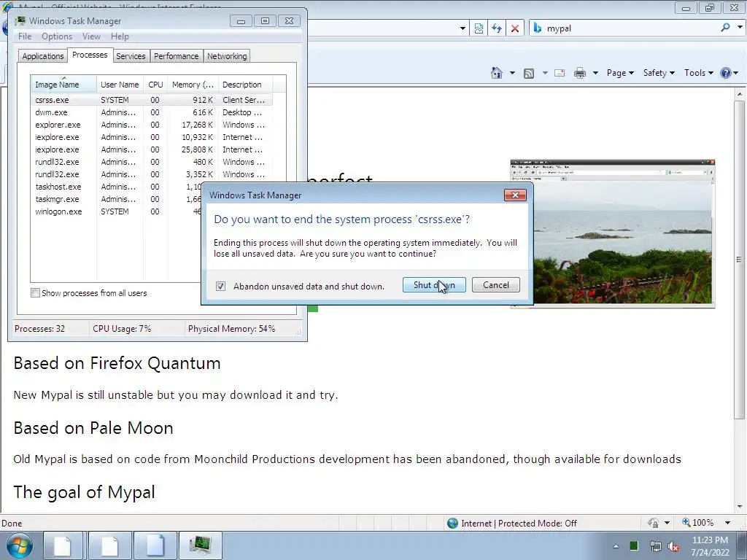Image resolution: width=747 pixels, height=560 pixels.
Task: Select the dwm.exe process row
Action: 152,112
